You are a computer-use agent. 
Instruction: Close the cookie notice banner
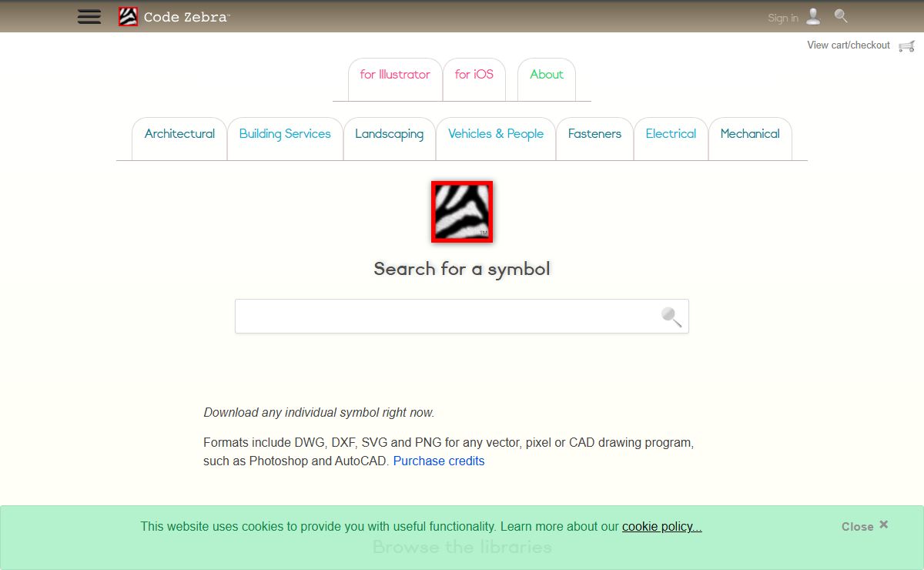tap(865, 526)
